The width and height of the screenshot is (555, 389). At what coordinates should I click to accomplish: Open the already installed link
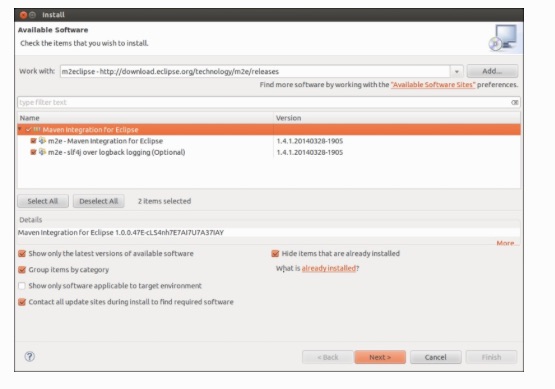(328, 268)
